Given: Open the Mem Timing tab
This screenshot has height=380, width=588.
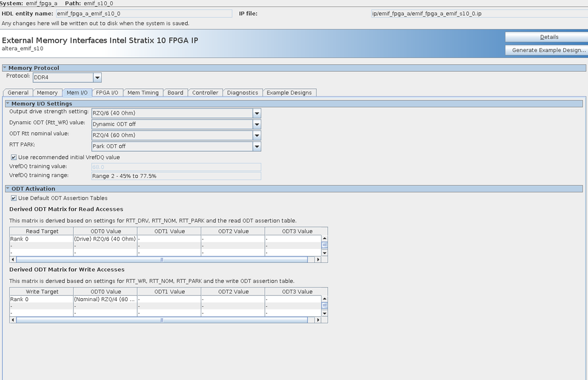Looking at the screenshot, I should (x=143, y=92).
